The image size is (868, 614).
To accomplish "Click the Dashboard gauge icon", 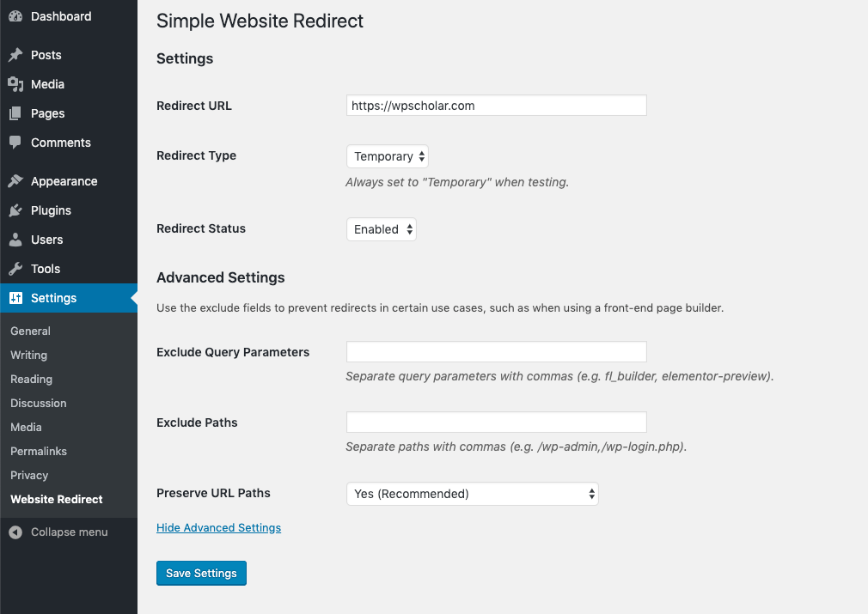I will pos(15,16).
